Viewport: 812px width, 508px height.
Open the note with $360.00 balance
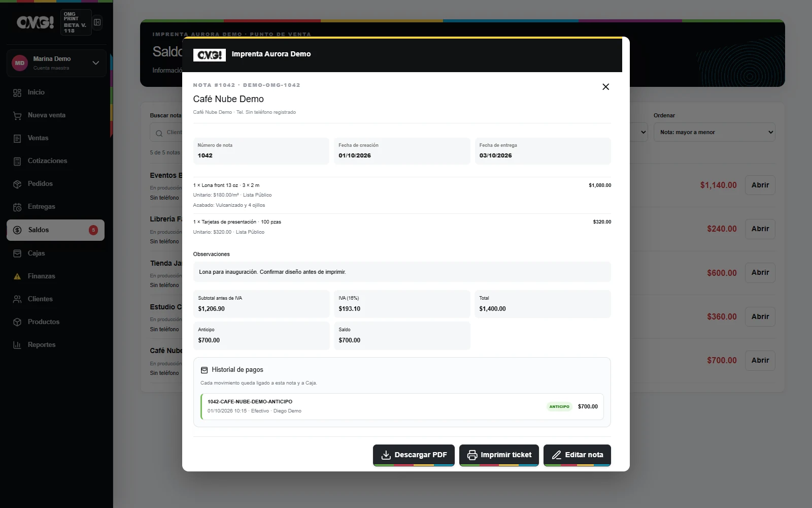click(x=760, y=317)
